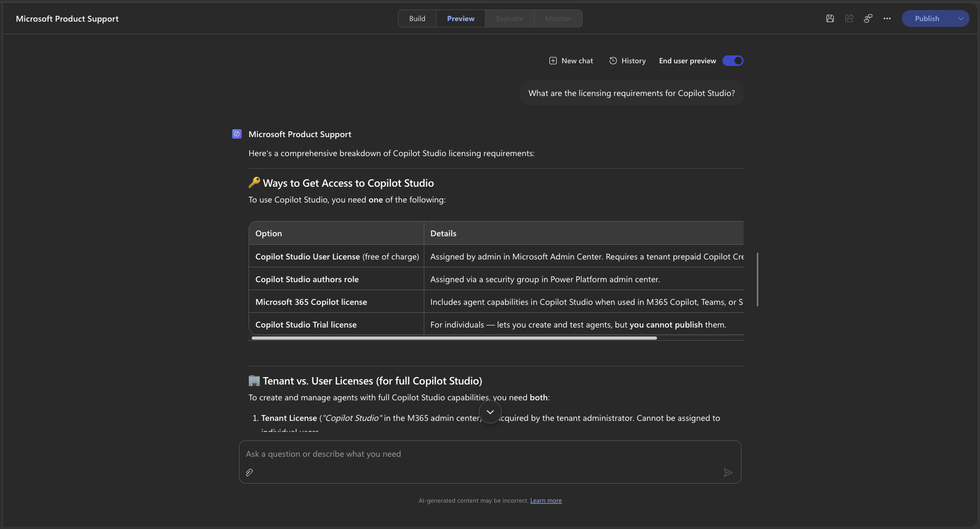Screen dimensions: 980x529
Task: Click the 'Microsoft 365 Copilot license' table cell
Action: click(x=336, y=302)
